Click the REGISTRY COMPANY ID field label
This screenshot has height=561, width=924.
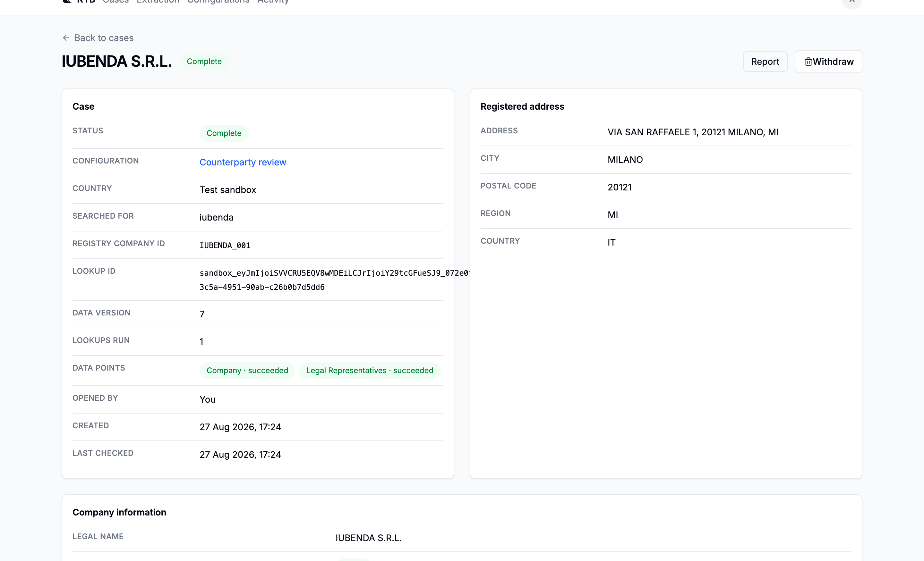tap(118, 244)
